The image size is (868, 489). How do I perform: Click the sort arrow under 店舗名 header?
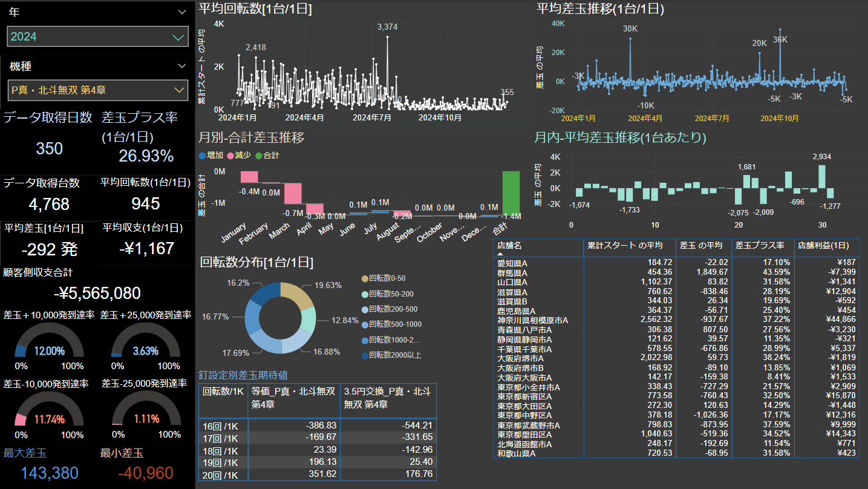pos(500,254)
